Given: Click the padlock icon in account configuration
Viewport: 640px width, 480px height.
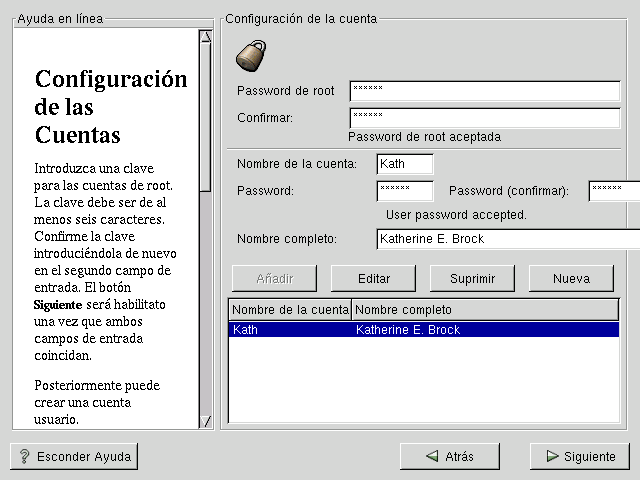Looking at the screenshot, I should 250,55.
